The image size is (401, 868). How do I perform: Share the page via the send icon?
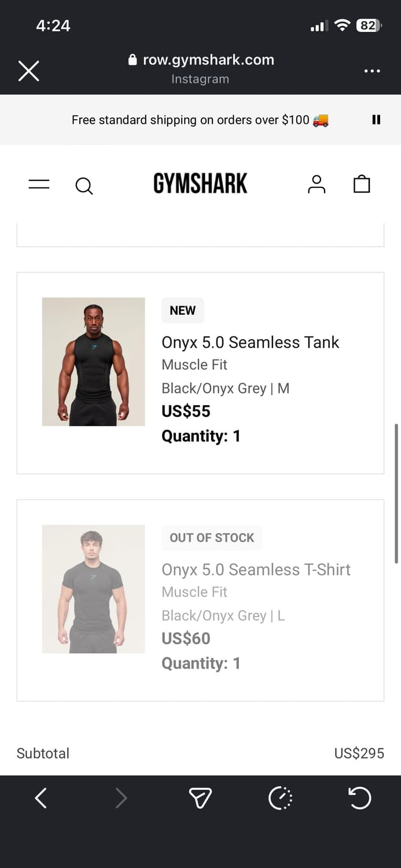point(200,799)
